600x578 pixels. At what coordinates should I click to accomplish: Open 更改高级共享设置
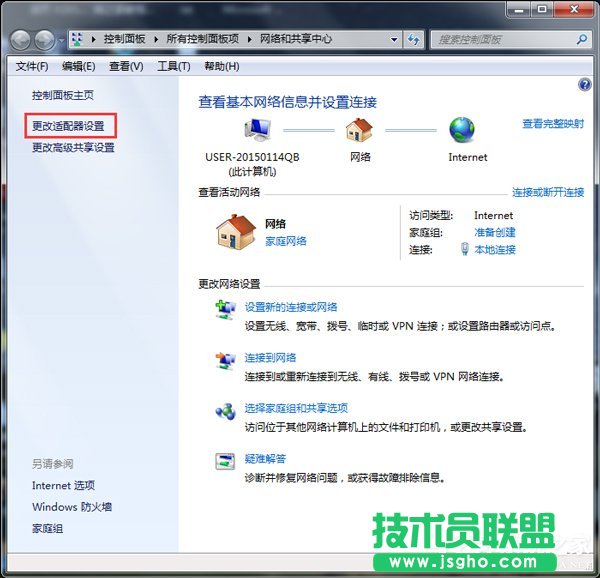73,147
